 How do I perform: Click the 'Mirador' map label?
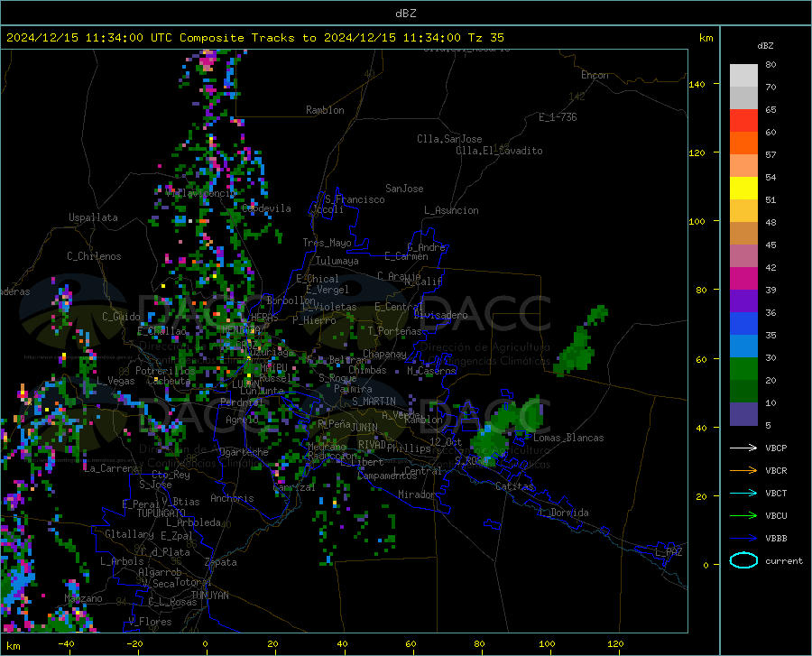tap(417, 494)
